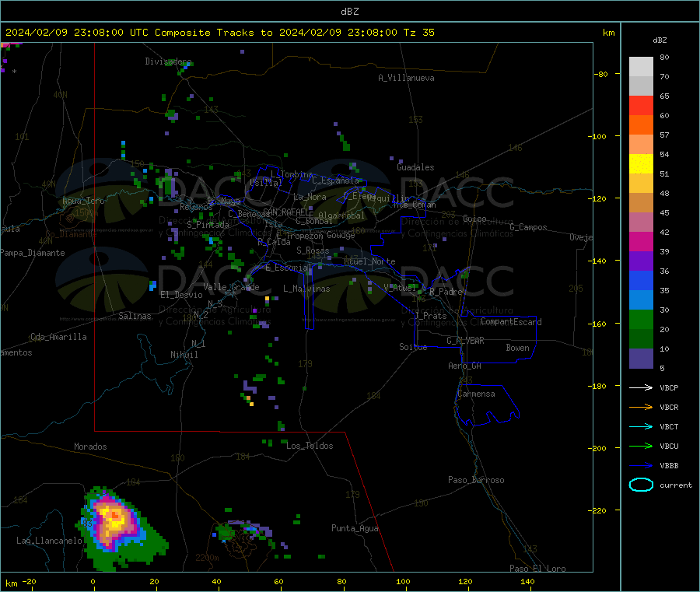Click the Bowen map label
This screenshot has width=700, height=592.
[x=517, y=348]
